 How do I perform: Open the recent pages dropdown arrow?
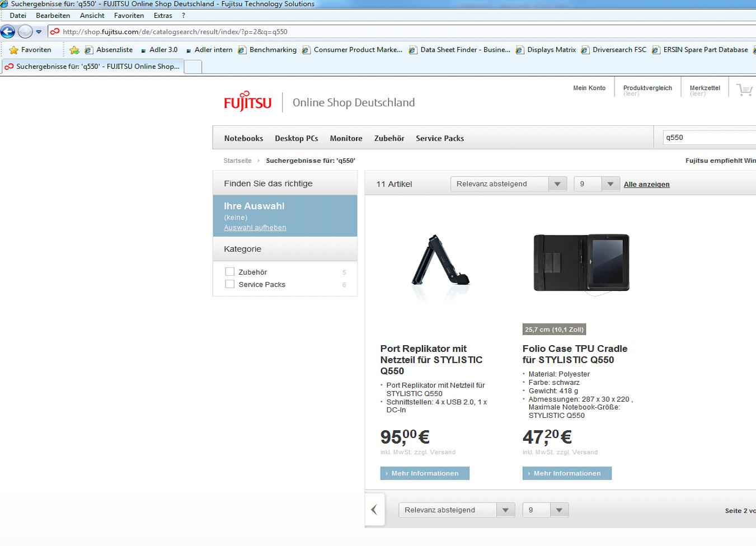(39, 32)
